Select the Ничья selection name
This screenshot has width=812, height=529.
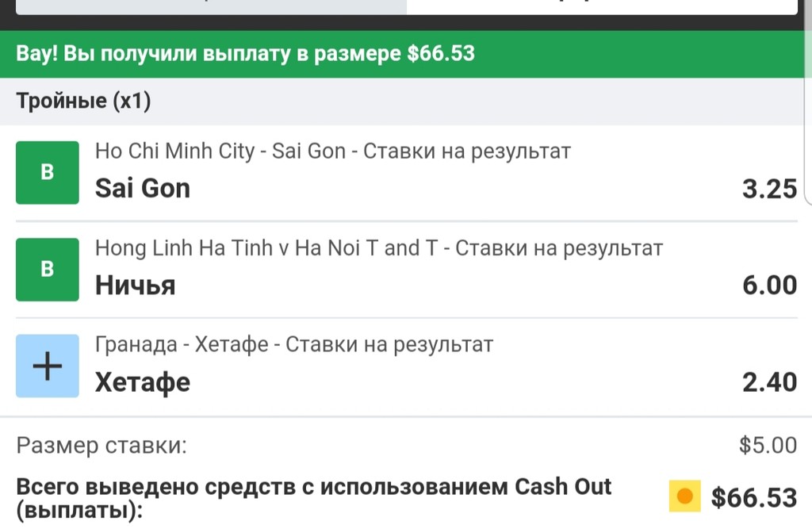(135, 286)
